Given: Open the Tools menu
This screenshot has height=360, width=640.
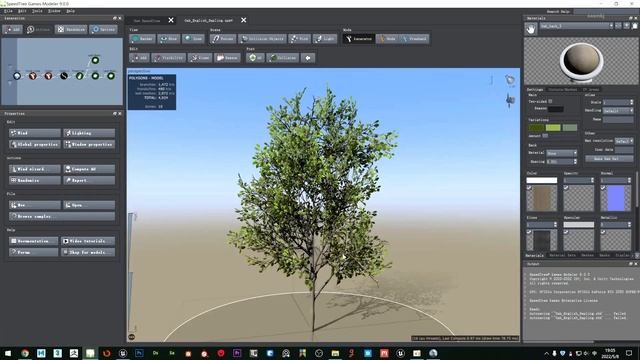Looking at the screenshot, I should pyautogui.click(x=37, y=11).
